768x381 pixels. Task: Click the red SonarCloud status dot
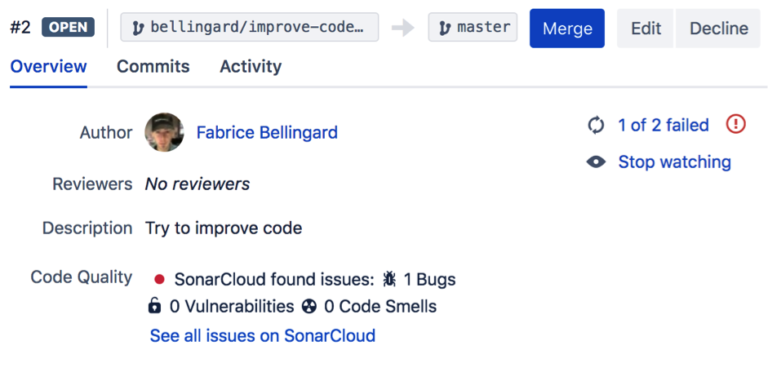(159, 279)
